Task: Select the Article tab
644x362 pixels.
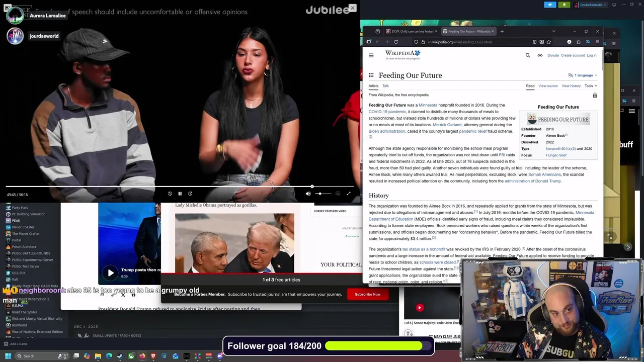Action: click(373, 86)
